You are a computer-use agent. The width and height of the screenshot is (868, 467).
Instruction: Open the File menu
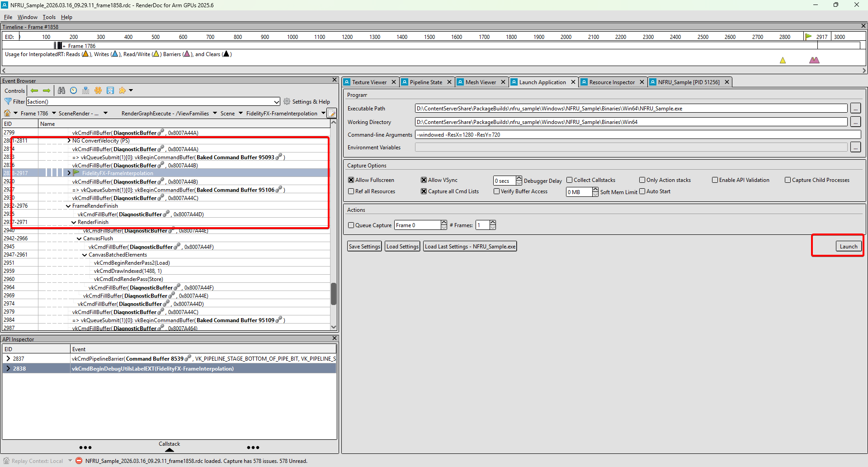8,17
